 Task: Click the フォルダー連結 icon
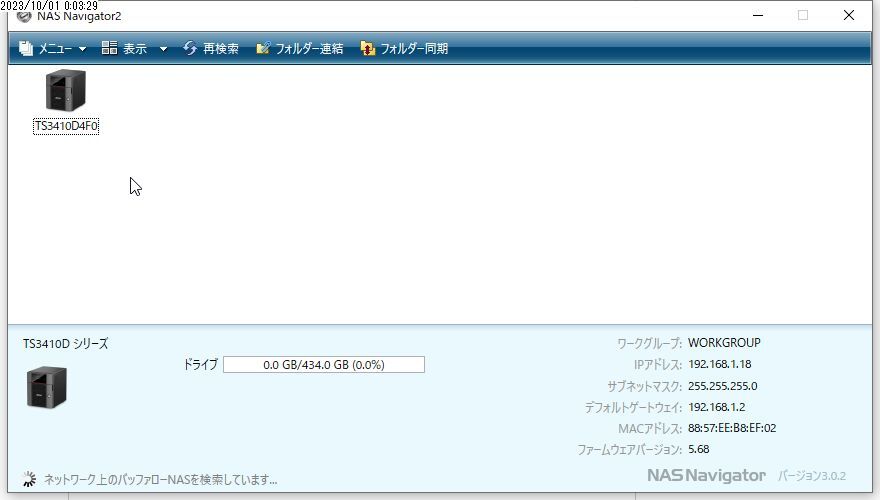(x=263, y=48)
